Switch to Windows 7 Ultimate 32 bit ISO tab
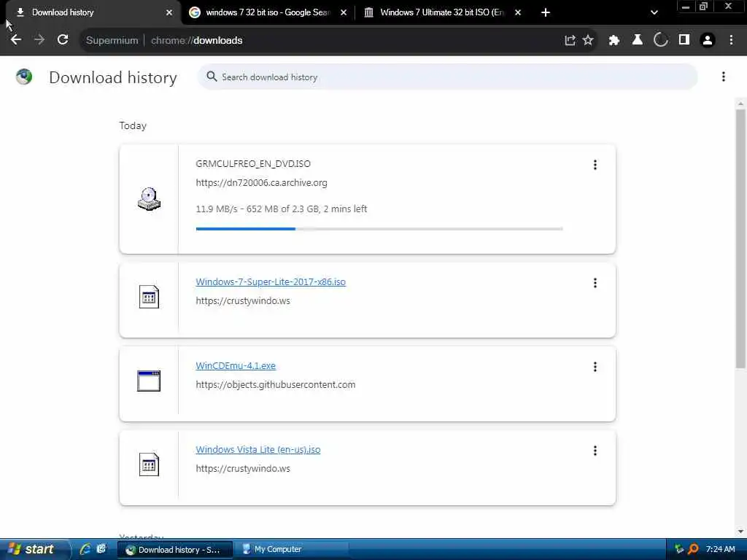The height and width of the screenshot is (560, 747). point(443,12)
